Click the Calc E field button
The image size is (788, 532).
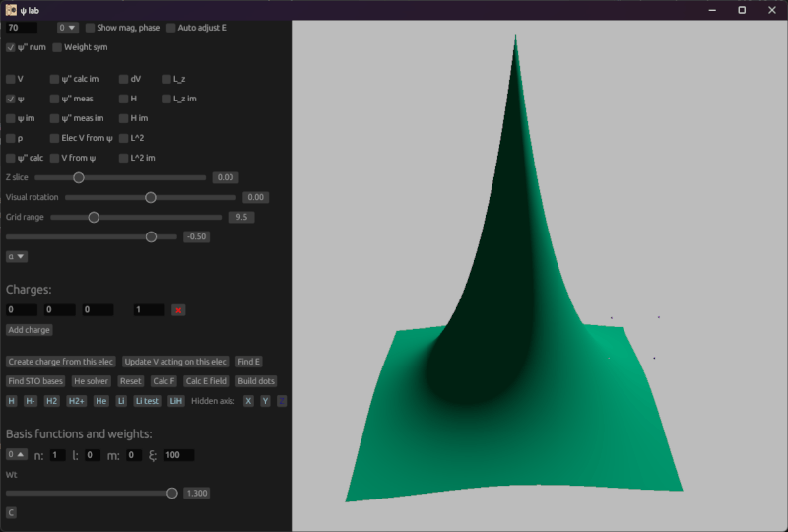tap(206, 381)
